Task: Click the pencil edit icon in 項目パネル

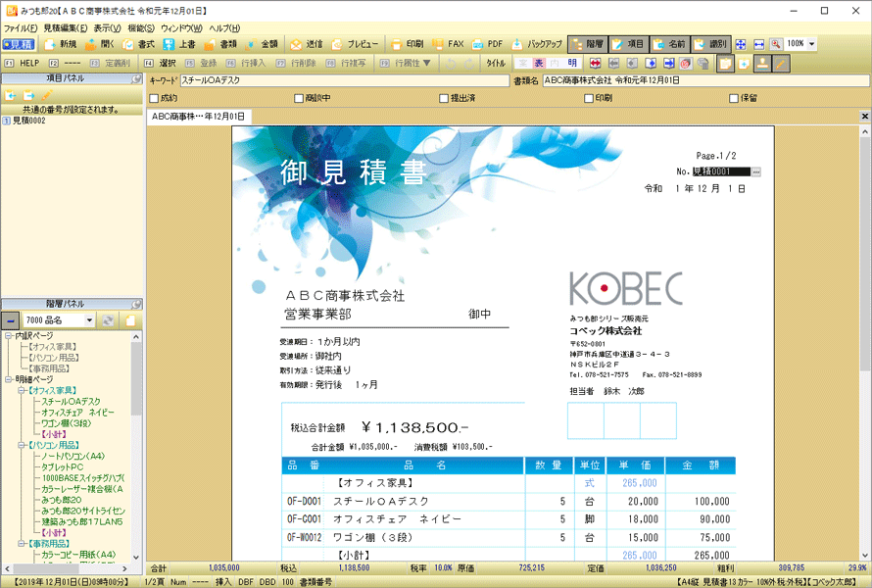Action: 47,95
